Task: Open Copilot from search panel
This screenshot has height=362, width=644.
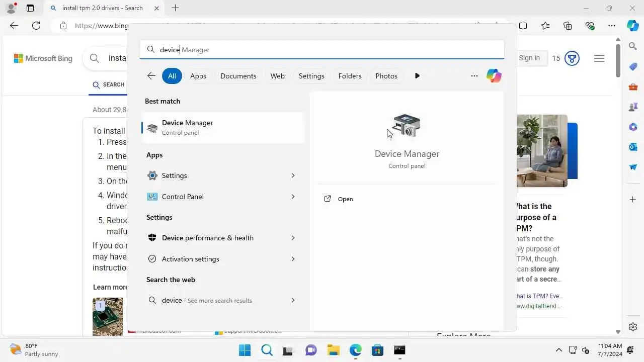Action: pyautogui.click(x=494, y=76)
